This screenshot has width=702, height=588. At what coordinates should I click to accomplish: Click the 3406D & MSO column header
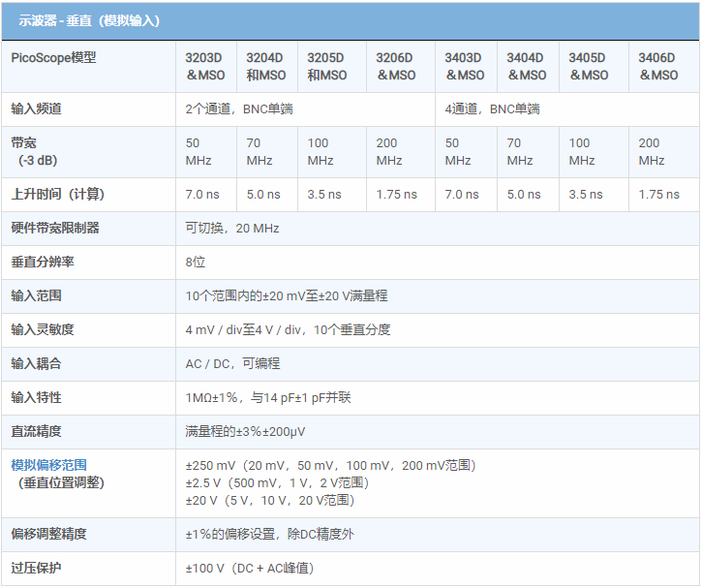(x=657, y=66)
